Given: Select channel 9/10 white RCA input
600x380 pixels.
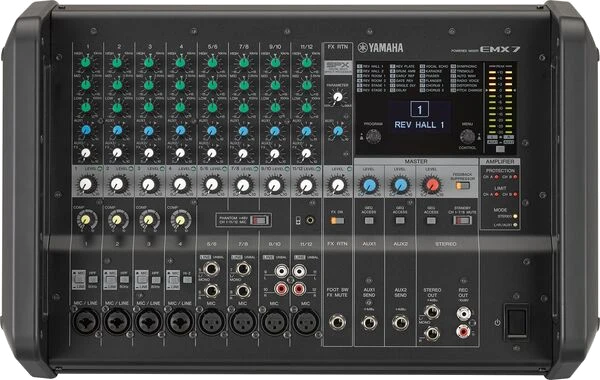Looking at the screenshot, I should [281, 272].
